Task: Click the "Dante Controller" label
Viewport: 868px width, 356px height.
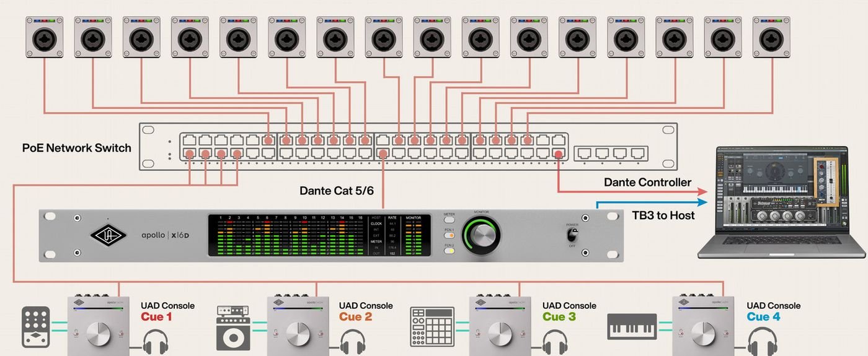Action: click(x=647, y=183)
